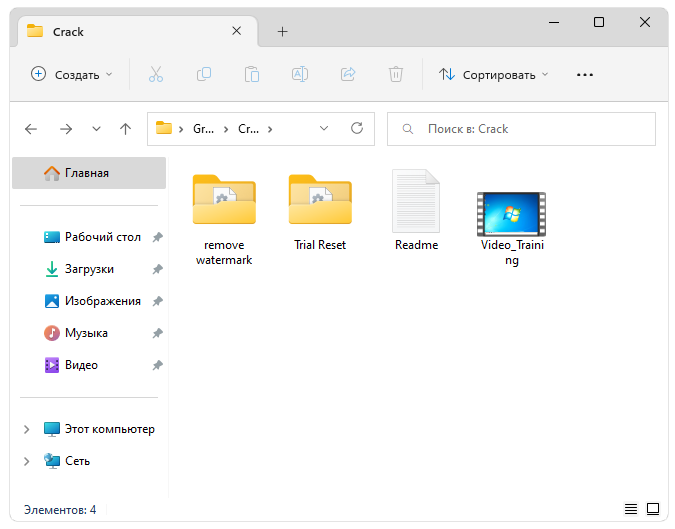
Task: Open the Создать dropdown menu
Action: coord(71,74)
